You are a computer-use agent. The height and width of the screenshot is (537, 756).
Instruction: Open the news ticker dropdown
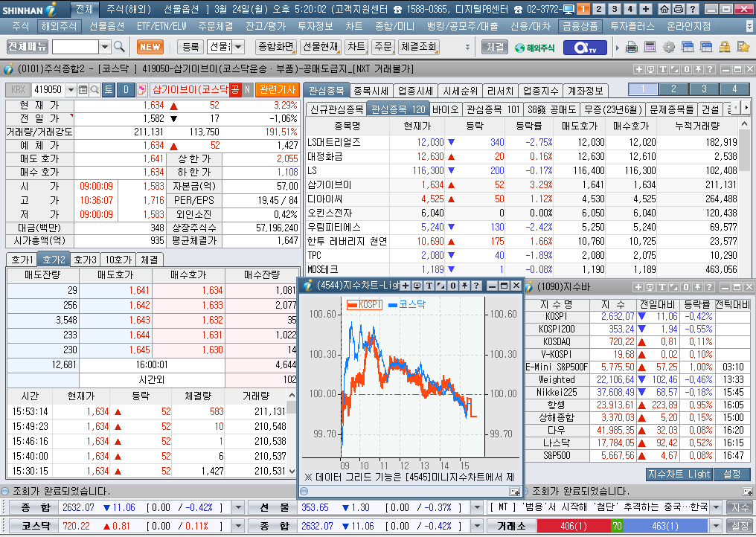coord(716,507)
